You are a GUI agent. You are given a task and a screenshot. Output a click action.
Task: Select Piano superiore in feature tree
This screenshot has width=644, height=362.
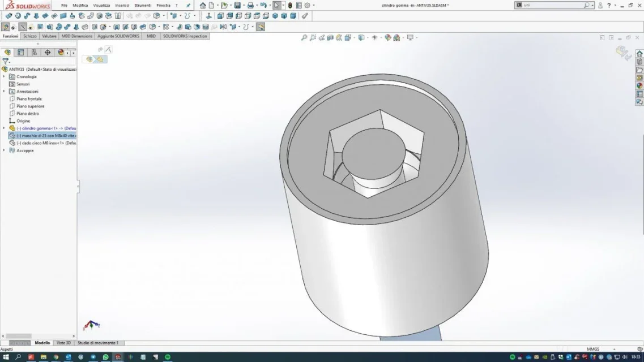click(x=31, y=106)
